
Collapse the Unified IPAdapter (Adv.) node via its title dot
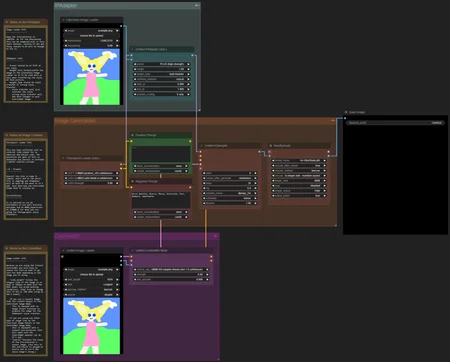click(132, 49)
